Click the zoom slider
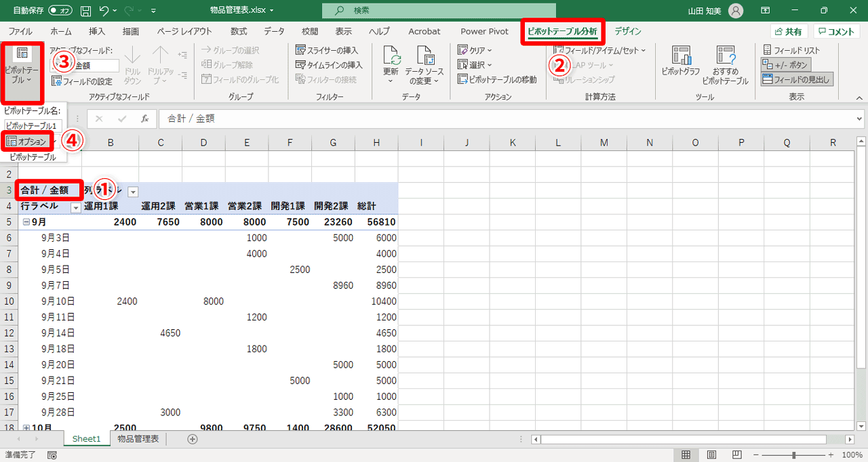 pos(793,455)
